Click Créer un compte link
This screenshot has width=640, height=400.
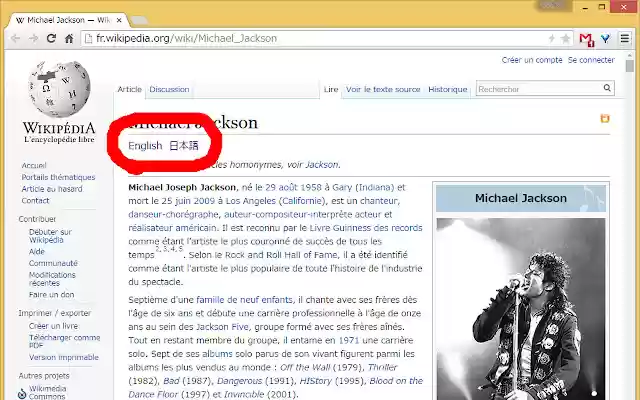coord(532,60)
